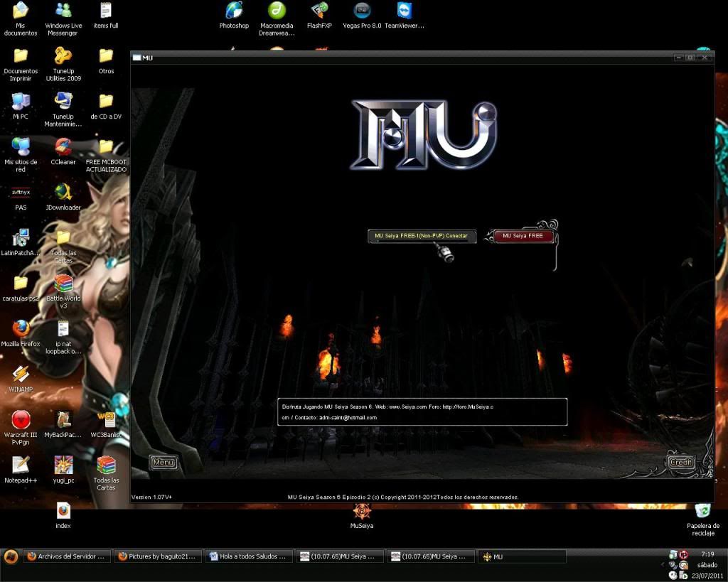
Task: Open Todas las Cartas archive beside yugi_pc
Action: pyautogui.click(x=106, y=474)
